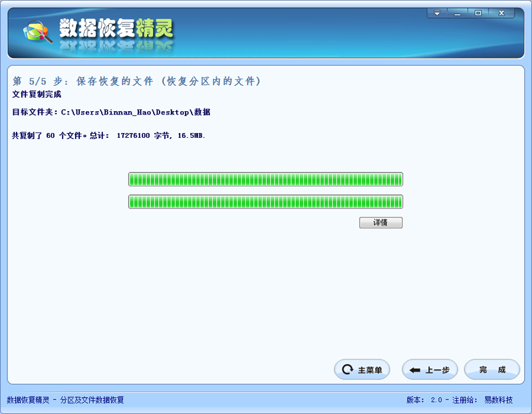Image resolution: width=532 pixels, height=414 pixels.
Task: Click the lower green progress bar
Action: click(265, 202)
